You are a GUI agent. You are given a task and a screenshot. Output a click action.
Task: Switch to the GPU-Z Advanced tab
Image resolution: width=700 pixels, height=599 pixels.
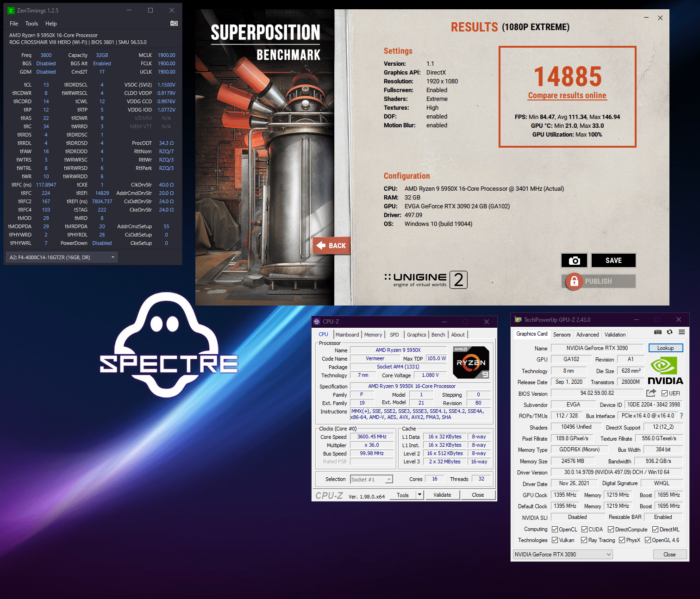587,335
